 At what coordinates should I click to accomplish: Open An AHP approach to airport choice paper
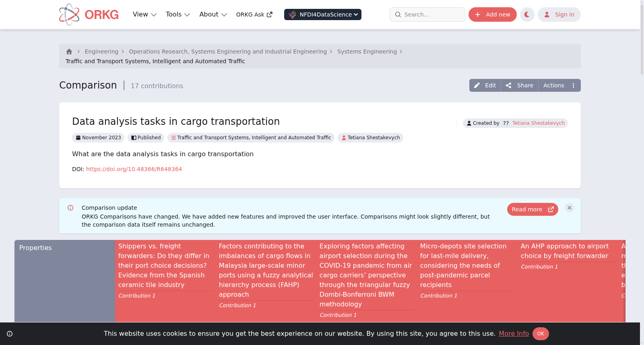pyautogui.click(x=565, y=251)
